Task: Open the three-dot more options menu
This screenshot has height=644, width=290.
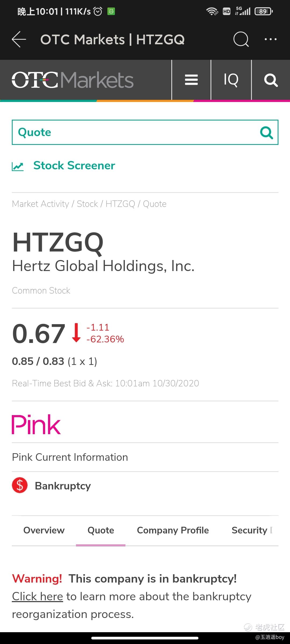Action: [270, 39]
